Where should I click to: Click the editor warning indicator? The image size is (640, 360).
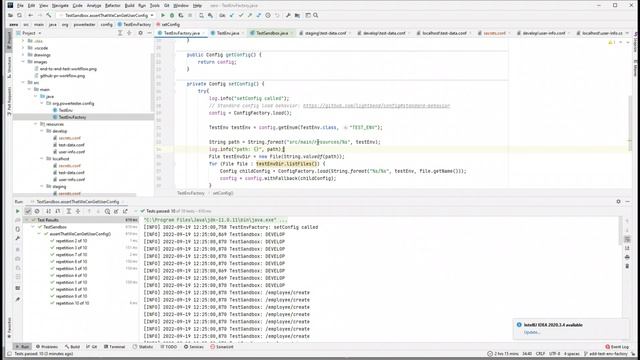(x=612, y=42)
